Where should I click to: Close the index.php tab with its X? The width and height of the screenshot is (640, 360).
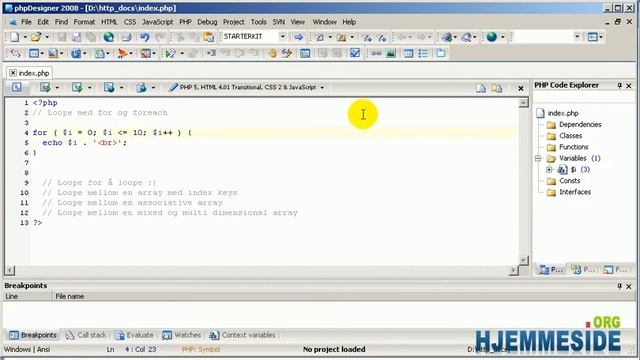13,73
